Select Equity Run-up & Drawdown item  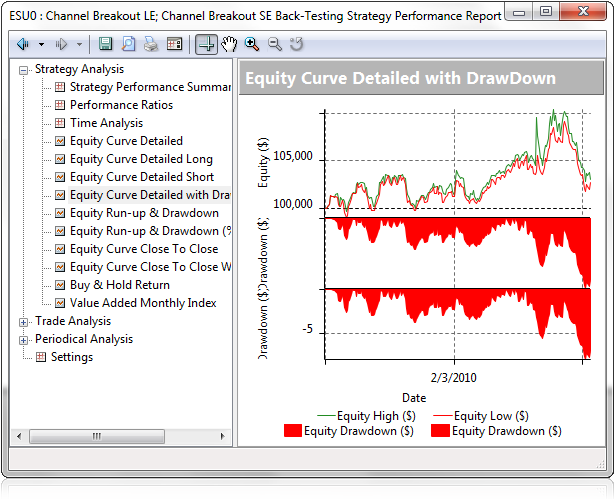[x=144, y=213]
